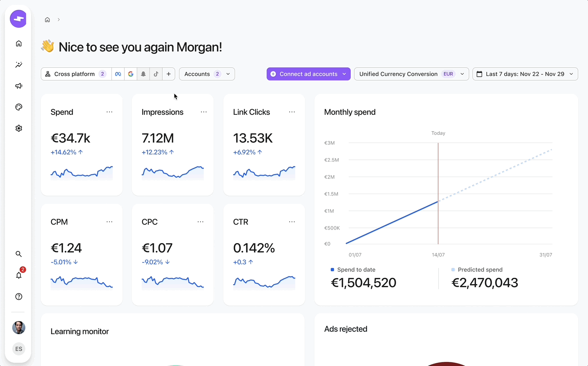Open the Link Clicks card options menu
The image size is (588, 366).
(x=292, y=112)
